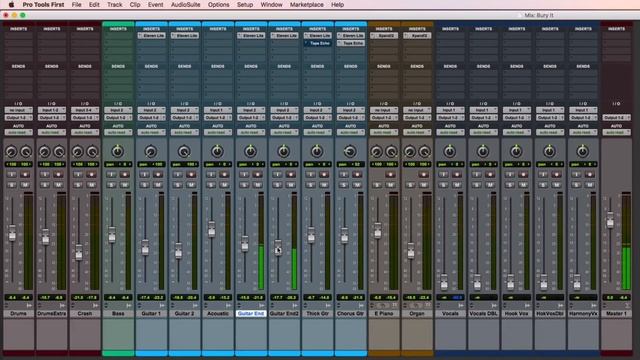Screen dimensions: 640x360
Task: Solo the HokVoxDbl track
Action: (543, 185)
